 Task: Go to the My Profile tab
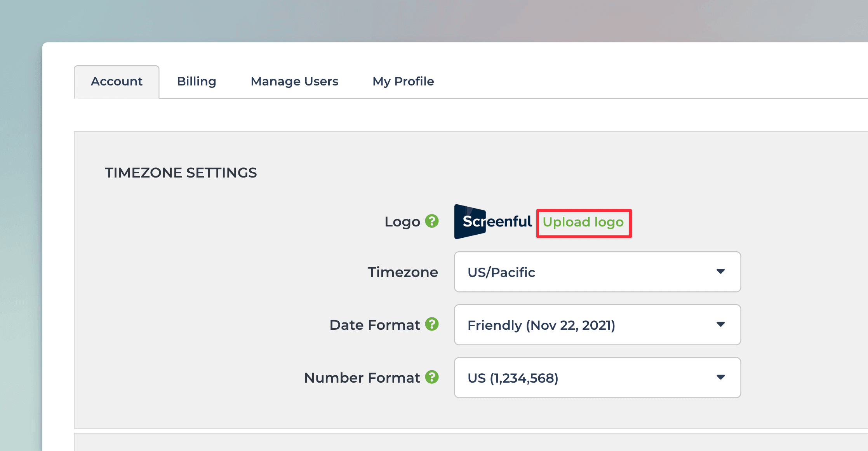pos(403,81)
